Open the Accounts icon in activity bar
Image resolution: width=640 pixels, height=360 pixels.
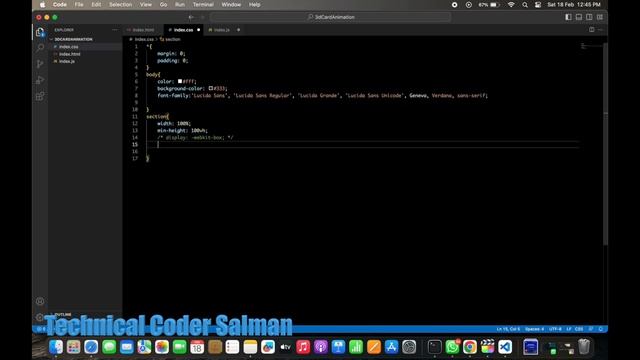click(x=40, y=301)
